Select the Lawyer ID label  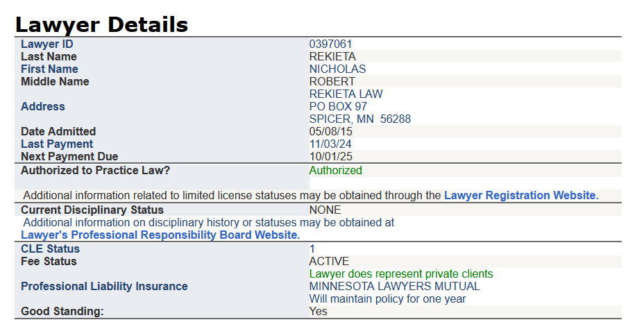[x=47, y=44]
